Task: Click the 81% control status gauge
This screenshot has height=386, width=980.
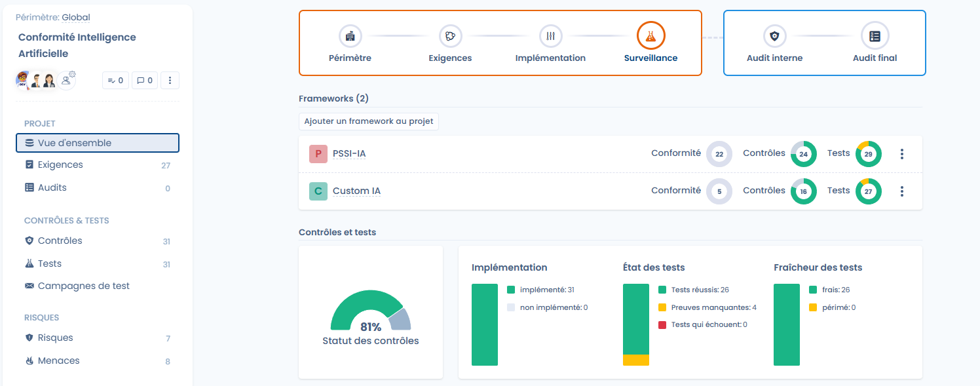Action: point(370,313)
